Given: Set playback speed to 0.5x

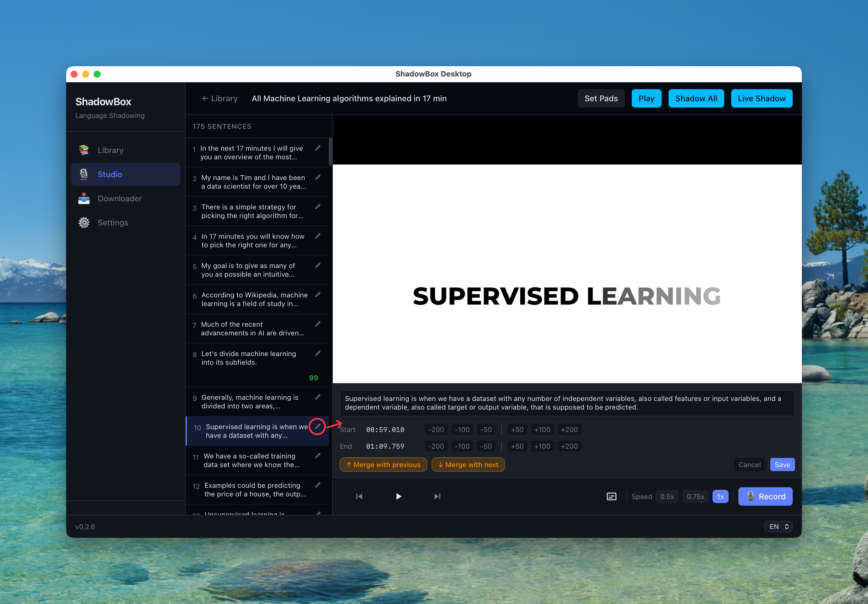Looking at the screenshot, I should point(667,497).
